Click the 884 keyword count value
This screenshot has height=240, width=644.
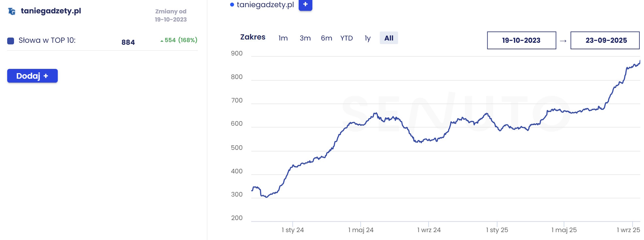tap(128, 42)
